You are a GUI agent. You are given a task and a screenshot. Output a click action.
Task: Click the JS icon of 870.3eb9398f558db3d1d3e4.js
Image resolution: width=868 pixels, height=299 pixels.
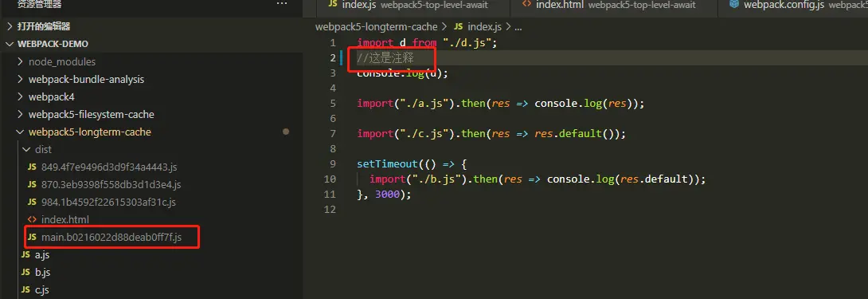tap(32, 185)
